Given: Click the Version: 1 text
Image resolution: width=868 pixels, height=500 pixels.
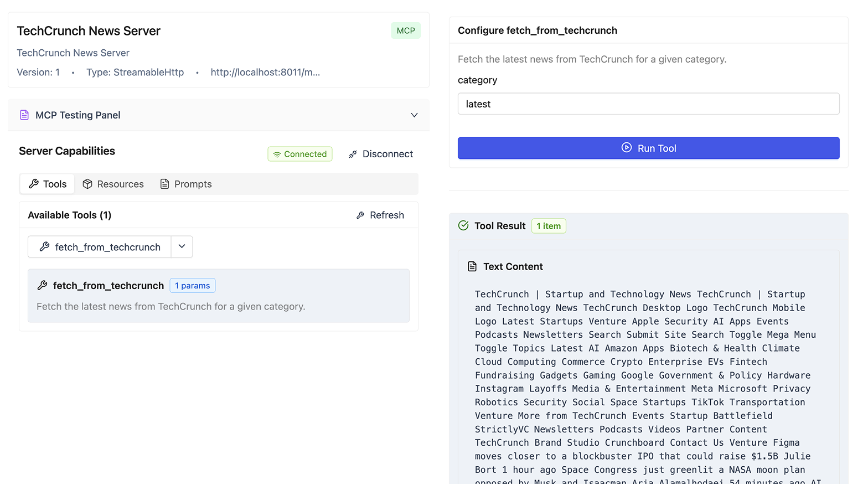Looking at the screenshot, I should point(38,73).
